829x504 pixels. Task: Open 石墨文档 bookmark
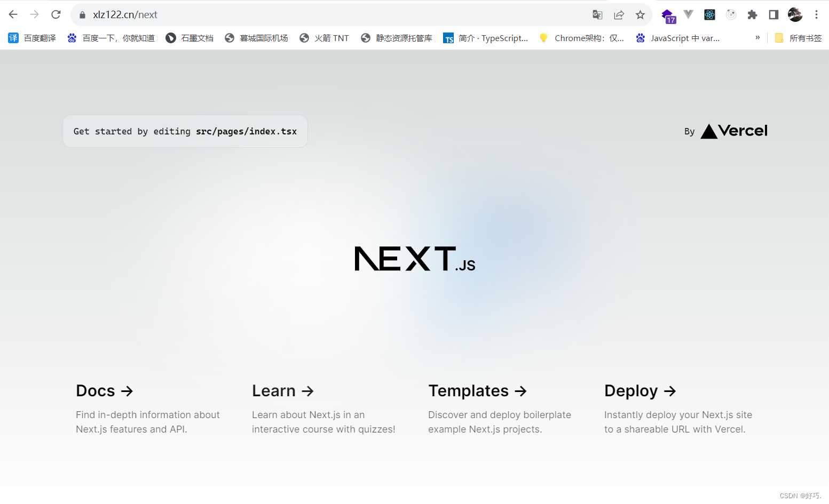190,38
